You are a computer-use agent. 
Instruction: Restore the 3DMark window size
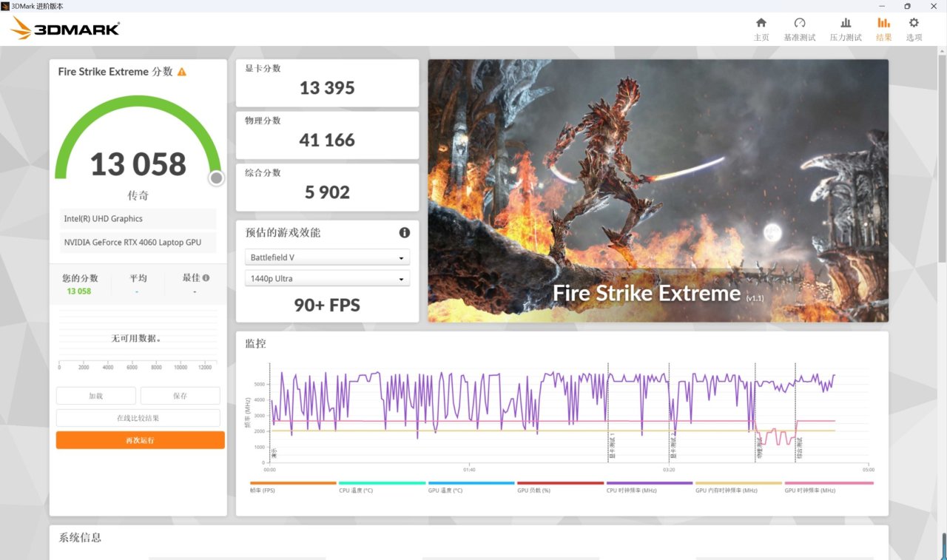(x=908, y=6)
